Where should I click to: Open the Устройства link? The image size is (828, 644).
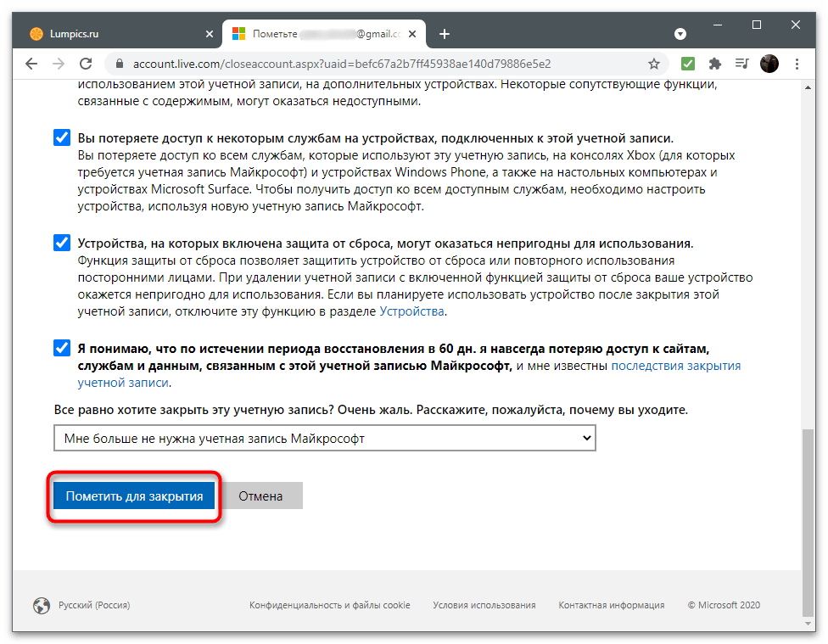coord(412,311)
